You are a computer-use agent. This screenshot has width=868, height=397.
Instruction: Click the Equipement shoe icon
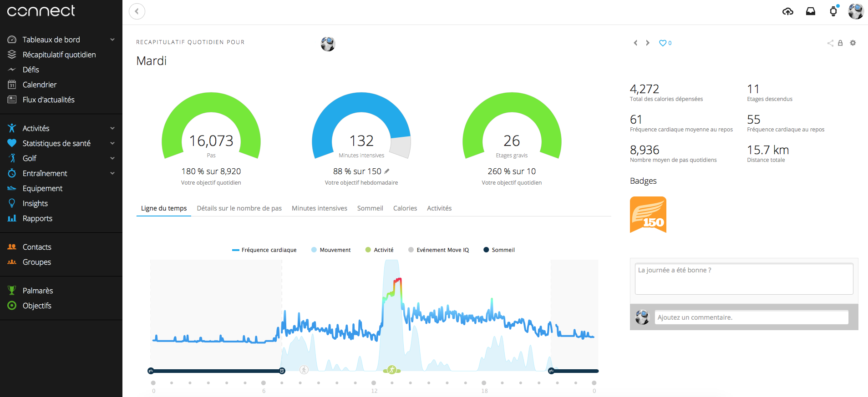click(x=12, y=188)
